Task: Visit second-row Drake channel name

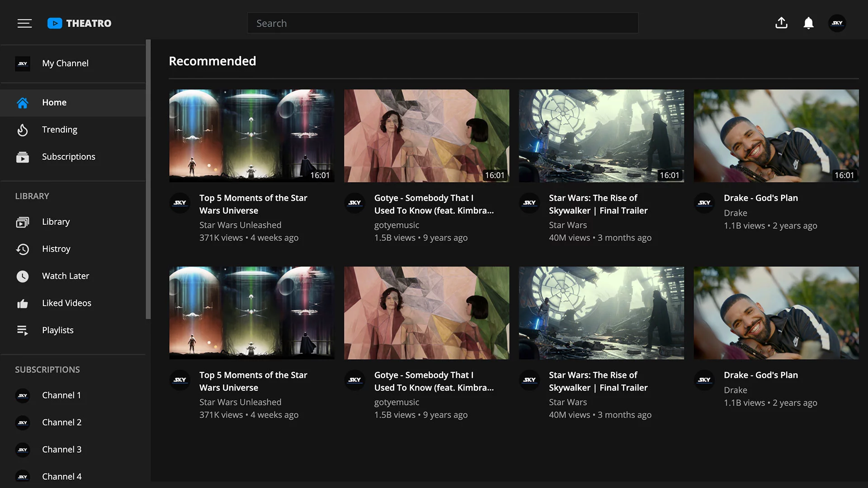Action: (x=735, y=390)
